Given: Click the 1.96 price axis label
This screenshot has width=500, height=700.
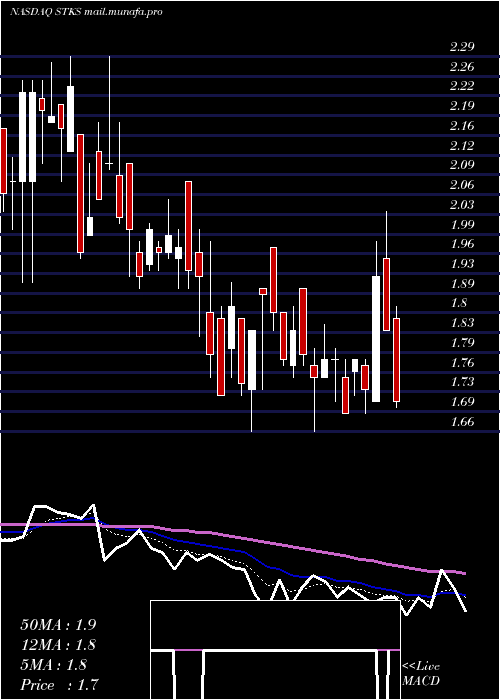Looking at the screenshot, I should tap(462, 244).
